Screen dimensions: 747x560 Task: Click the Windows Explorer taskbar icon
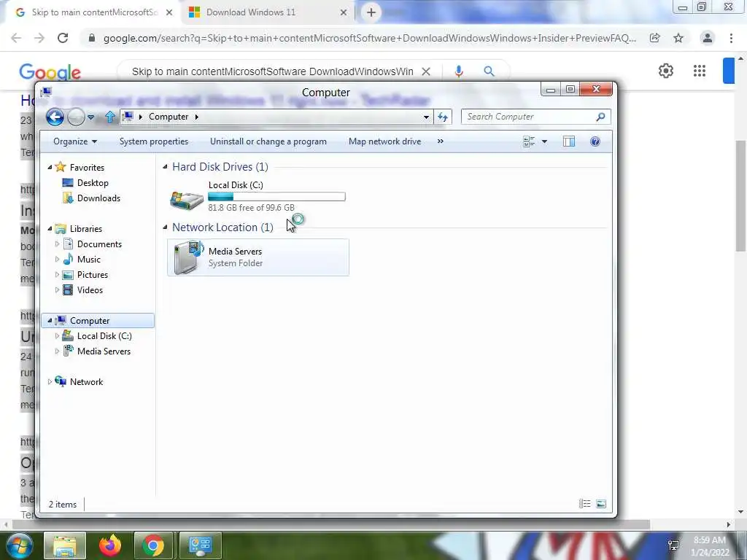(65, 545)
